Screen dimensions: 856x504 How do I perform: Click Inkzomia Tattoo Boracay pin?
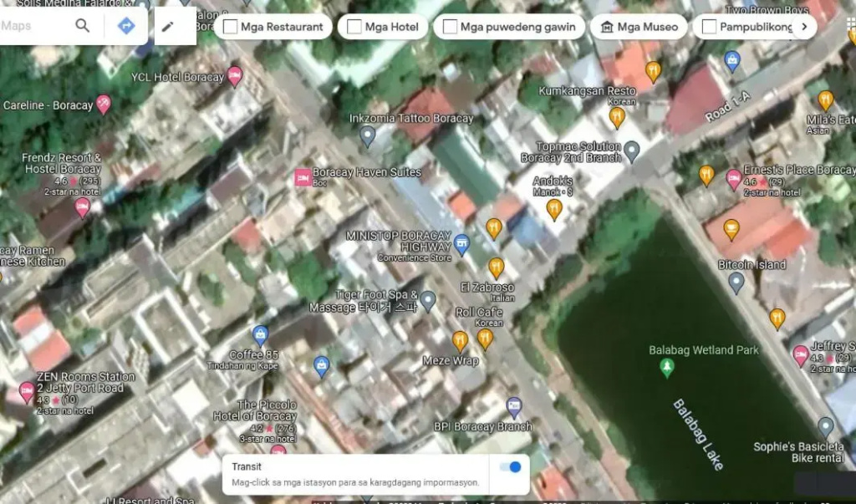(x=368, y=136)
